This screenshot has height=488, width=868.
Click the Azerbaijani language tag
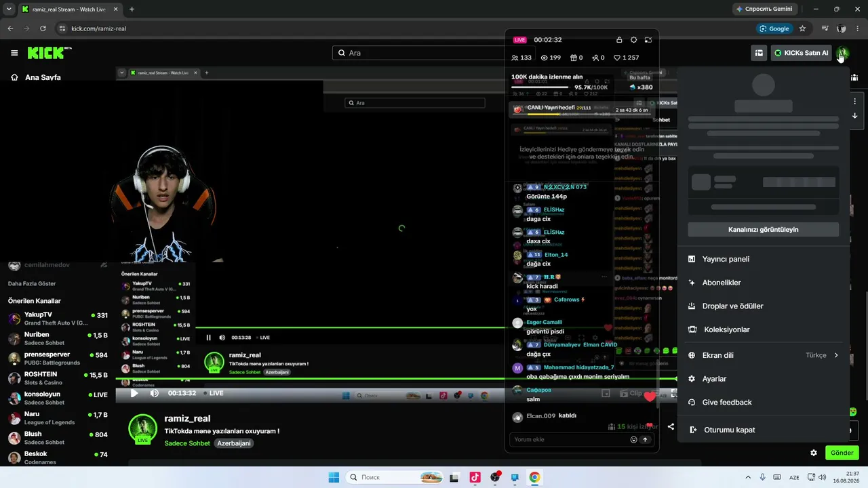(x=234, y=443)
